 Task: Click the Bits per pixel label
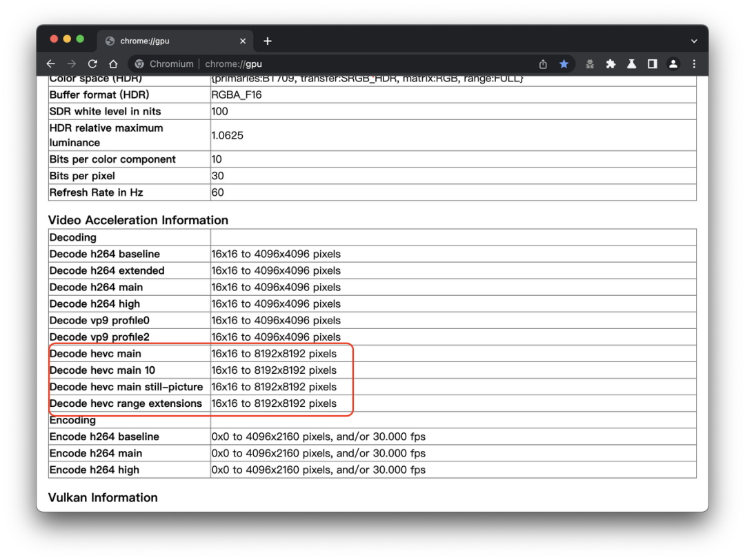click(x=82, y=176)
